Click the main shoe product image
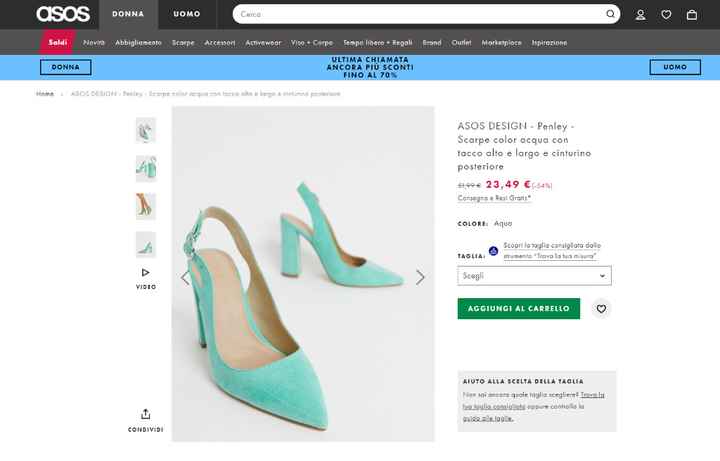Image resolution: width=720 pixels, height=461 pixels. [303, 274]
